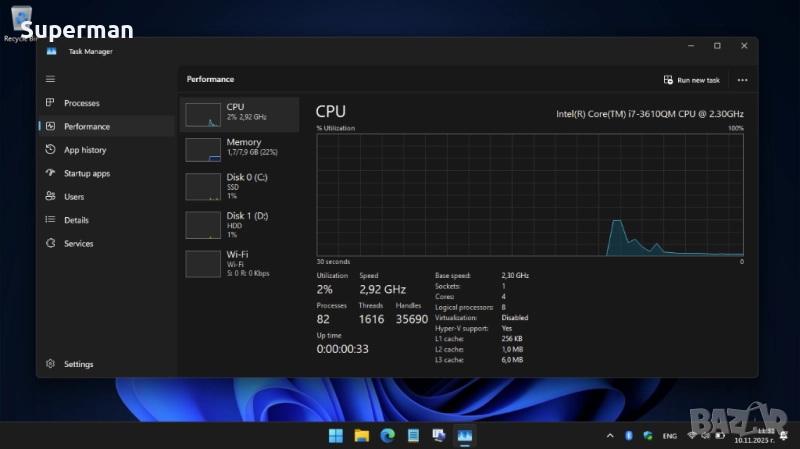800x449 pixels.
Task: Open the three-dots more options menu
Action: (x=742, y=80)
